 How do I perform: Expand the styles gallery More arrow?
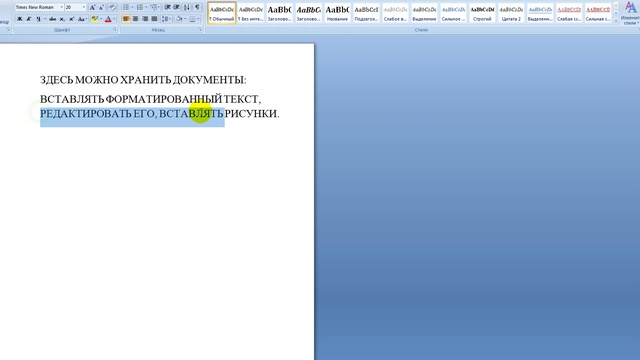click(616, 20)
